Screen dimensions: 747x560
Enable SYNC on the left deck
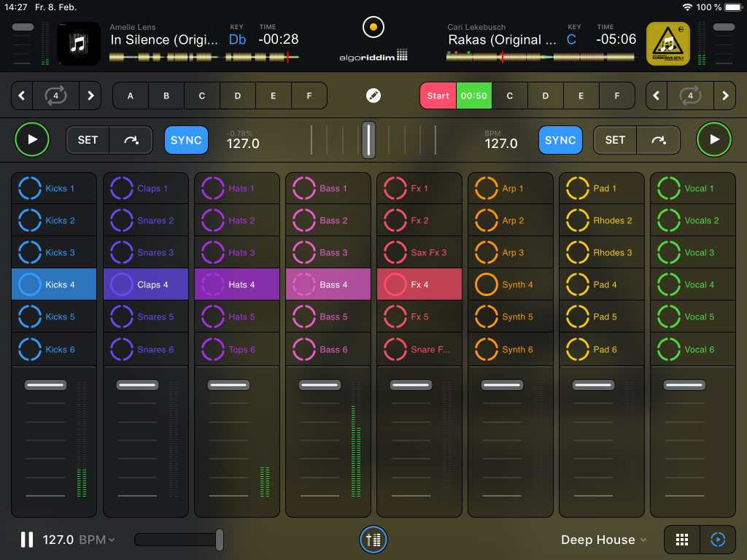[x=186, y=139]
